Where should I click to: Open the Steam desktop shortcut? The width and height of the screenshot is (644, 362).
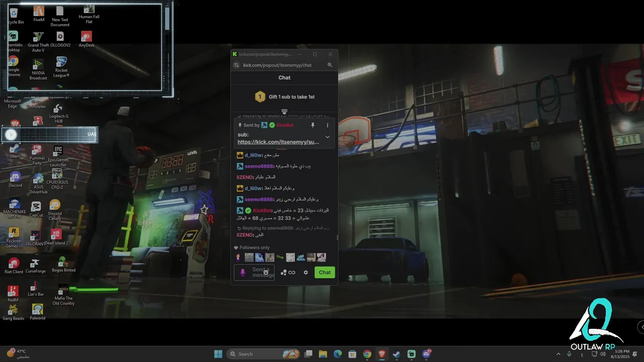click(x=15, y=151)
